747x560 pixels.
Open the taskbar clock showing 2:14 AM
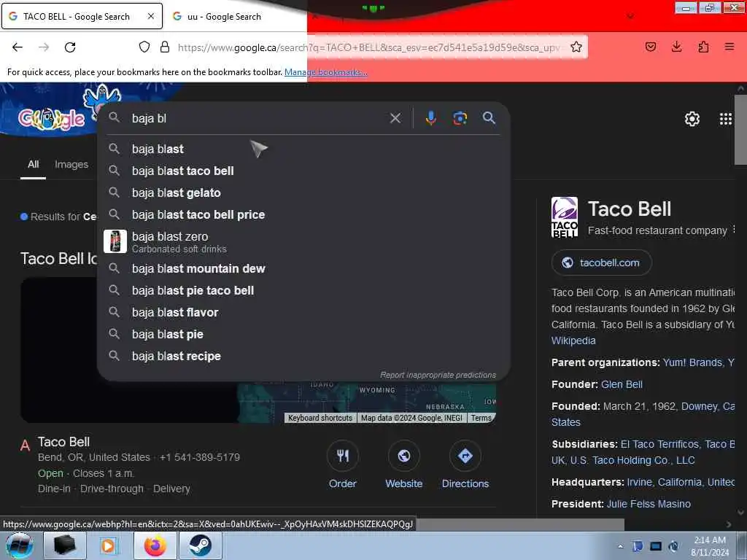709,546
